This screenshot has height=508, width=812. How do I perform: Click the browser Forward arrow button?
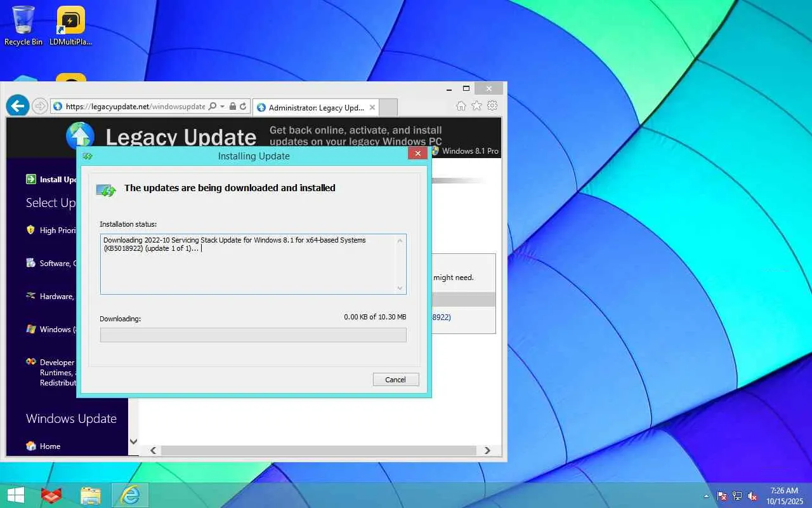40,106
